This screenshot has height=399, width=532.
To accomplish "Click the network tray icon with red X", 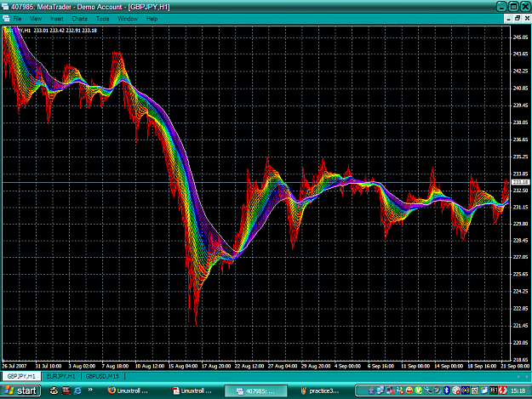I will (390, 390).
